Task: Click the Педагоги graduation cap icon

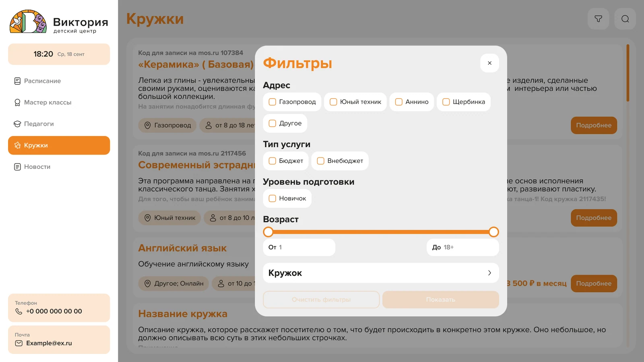Action: 17,124
